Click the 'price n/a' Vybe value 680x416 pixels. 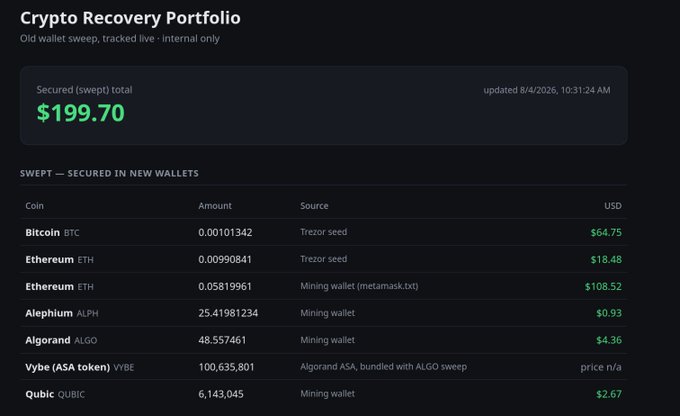coord(601,367)
